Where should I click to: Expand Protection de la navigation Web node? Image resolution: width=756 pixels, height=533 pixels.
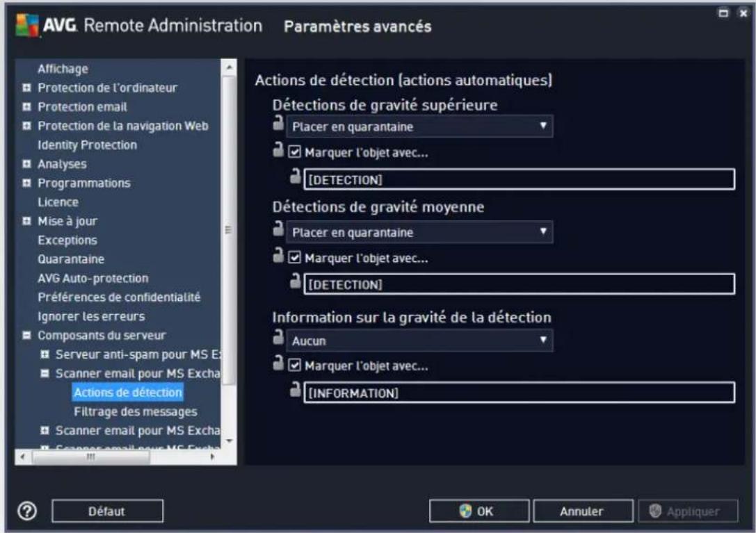click(x=27, y=126)
